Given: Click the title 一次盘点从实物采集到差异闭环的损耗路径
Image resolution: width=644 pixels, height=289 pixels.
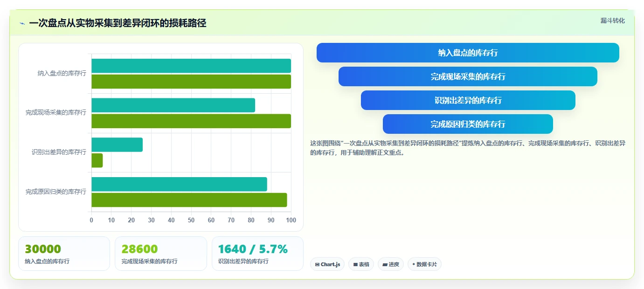Looking at the screenshot, I should (118, 23).
